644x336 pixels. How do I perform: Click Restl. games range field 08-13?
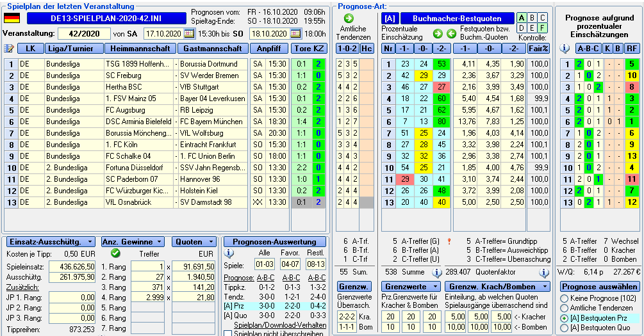(317, 264)
